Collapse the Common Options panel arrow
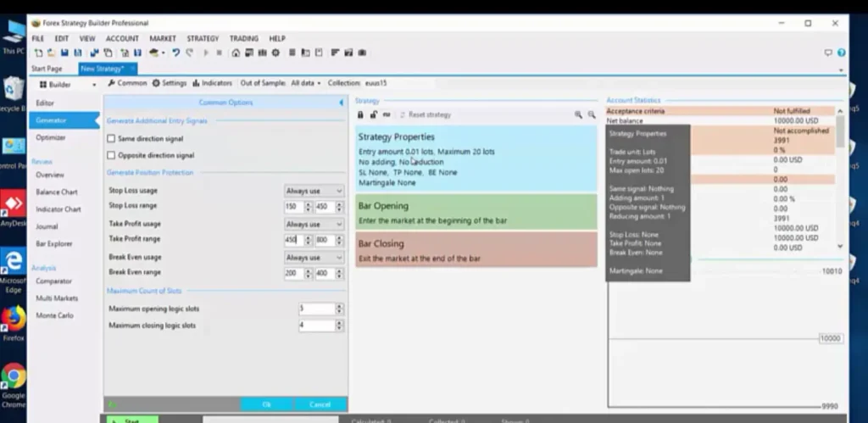The height and width of the screenshot is (423, 868). click(341, 103)
